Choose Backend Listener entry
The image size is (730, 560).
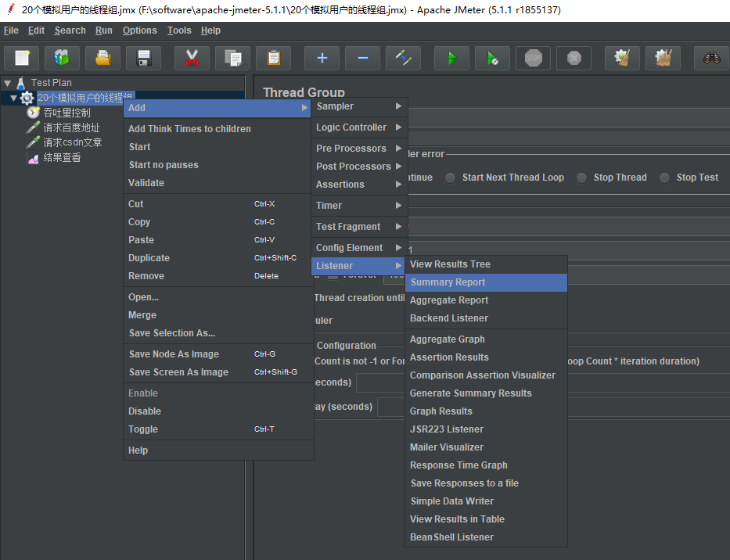[487, 318]
